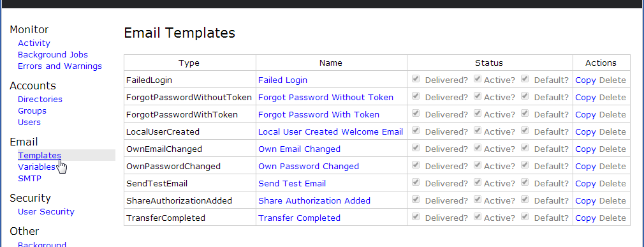
Task: Copy the ShareAuthorizationAdded template
Action: click(586, 201)
